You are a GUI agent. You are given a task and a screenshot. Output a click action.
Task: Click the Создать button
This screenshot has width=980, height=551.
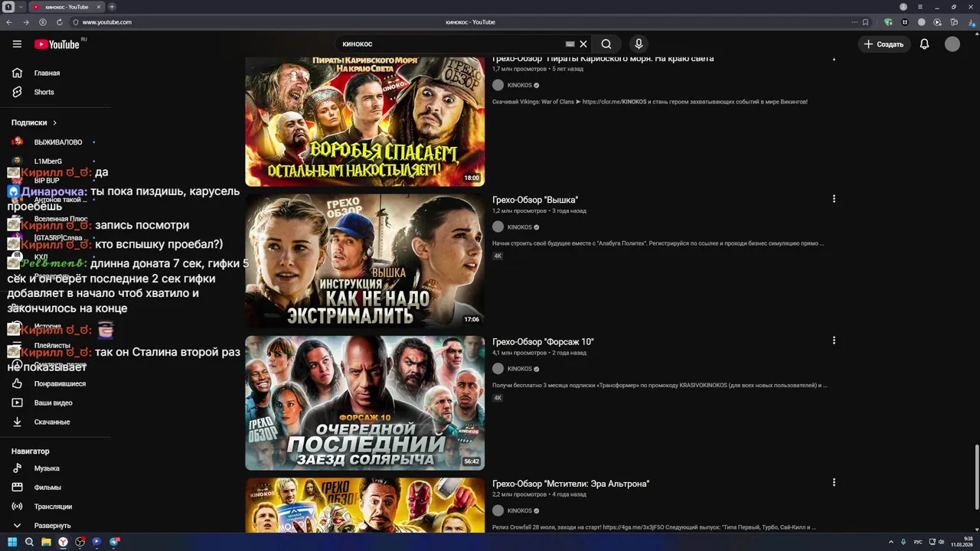point(884,44)
